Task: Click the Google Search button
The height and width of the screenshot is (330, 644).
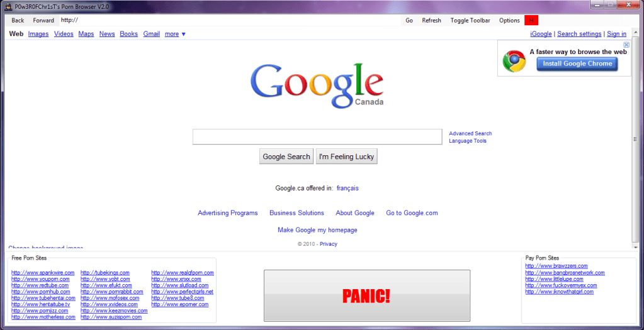Action: coord(286,157)
